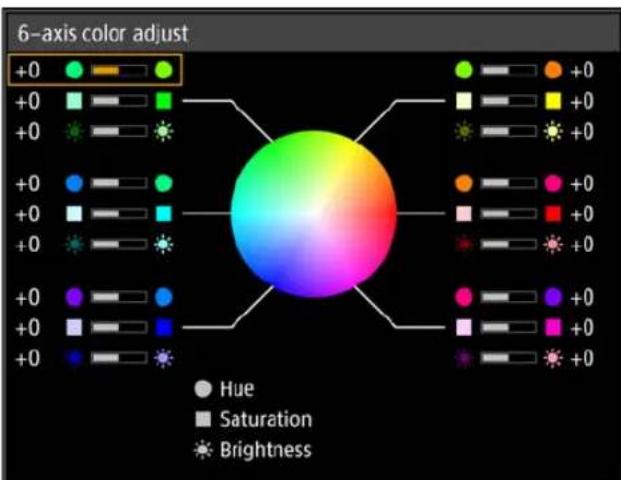This screenshot has width=621, height=480.
Task: Select the cyan saturation slider
Action: click(x=119, y=214)
